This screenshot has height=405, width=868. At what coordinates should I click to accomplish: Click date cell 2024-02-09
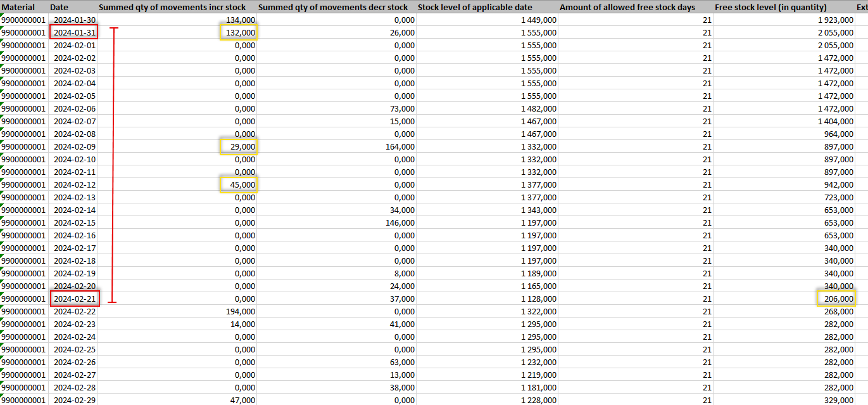coord(73,146)
